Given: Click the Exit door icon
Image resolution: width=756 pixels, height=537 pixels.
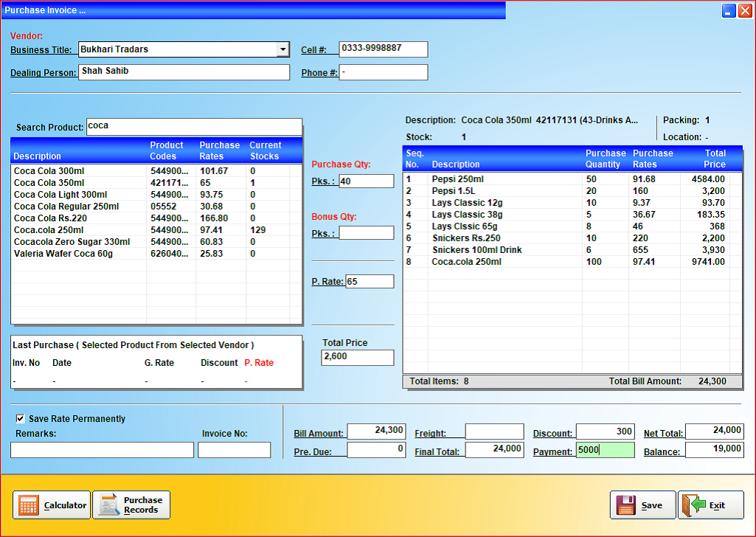Looking at the screenshot, I should (x=693, y=505).
